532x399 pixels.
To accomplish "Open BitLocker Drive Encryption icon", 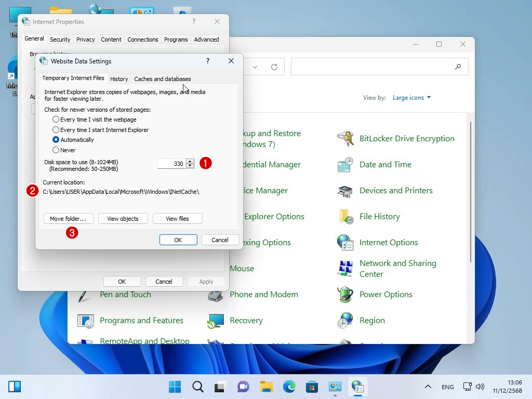I will 345,139.
